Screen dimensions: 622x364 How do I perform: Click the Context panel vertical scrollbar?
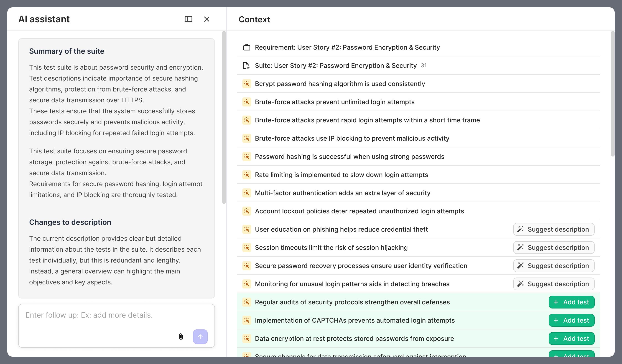click(x=612, y=94)
